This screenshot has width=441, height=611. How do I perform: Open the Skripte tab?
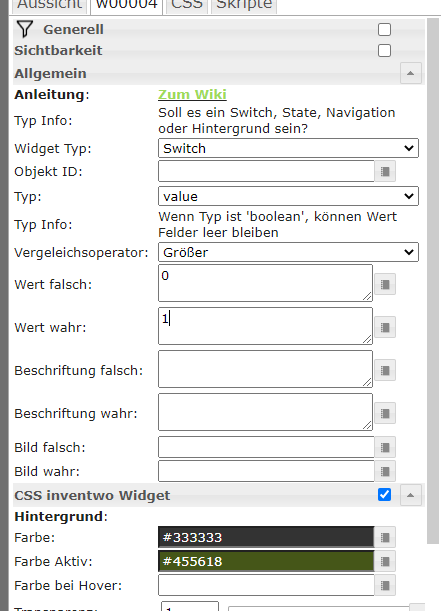[244, 5]
